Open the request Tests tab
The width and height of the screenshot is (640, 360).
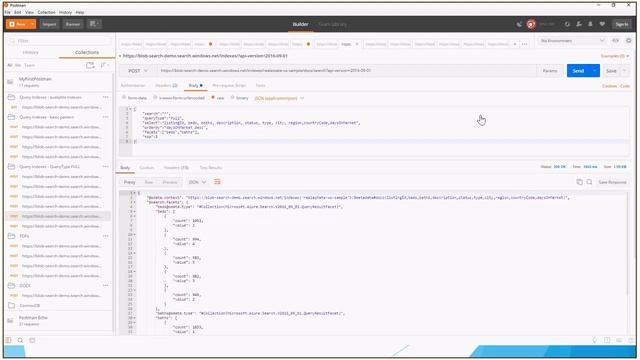260,85
